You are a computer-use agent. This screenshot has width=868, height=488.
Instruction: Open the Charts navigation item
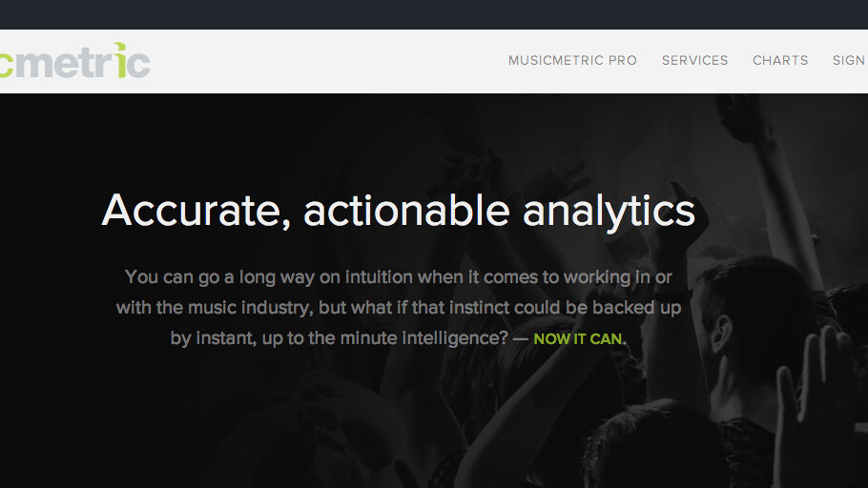[x=780, y=60]
